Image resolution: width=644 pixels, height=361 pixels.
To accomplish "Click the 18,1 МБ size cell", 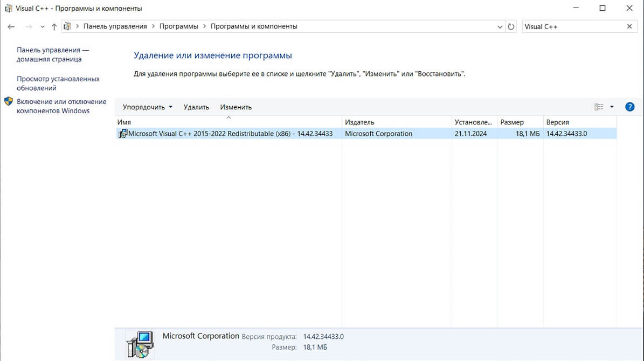I will (528, 134).
